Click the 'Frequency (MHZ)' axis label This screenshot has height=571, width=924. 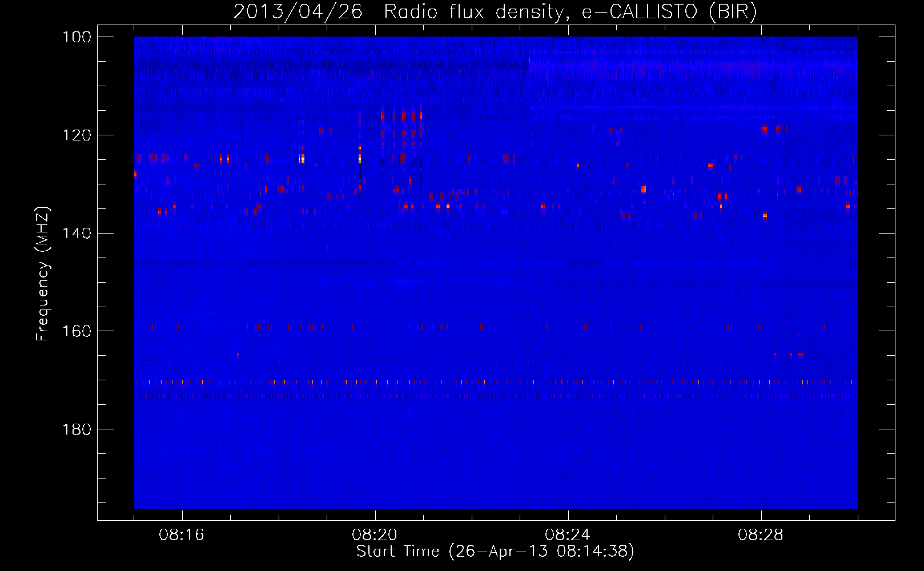43,274
